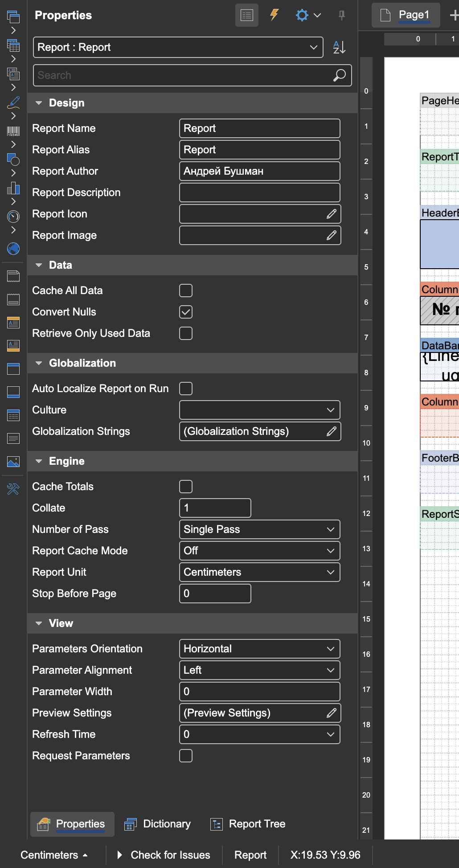Screen dimensions: 459x868
Task: Open Centimeters unit menu in status bar
Action: [x=54, y=855]
